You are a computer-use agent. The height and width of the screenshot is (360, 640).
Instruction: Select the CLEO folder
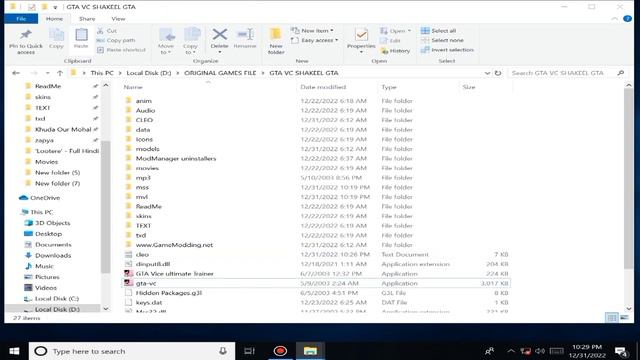coord(144,120)
